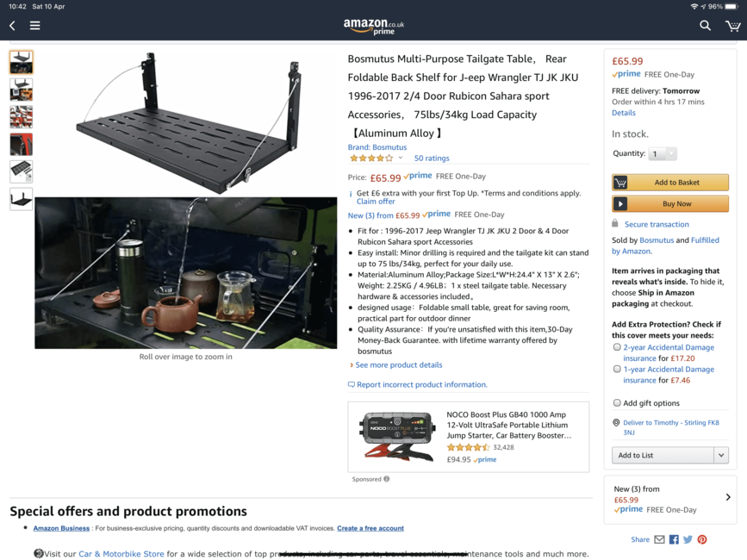Enable the Add gift options checkbox

[x=617, y=403]
